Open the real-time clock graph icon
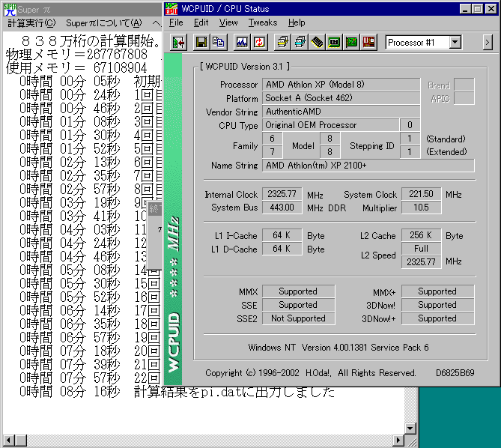This screenshot has height=448, width=501. point(242,43)
